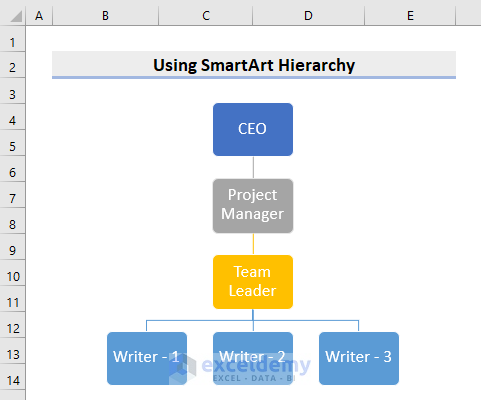This screenshot has height=400, width=481.
Task: Select column E header
Action: click(410, 15)
